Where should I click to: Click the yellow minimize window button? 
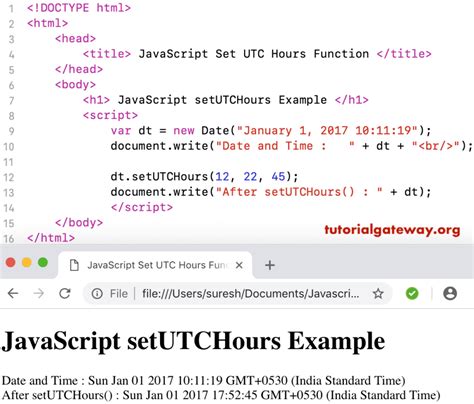(x=27, y=262)
